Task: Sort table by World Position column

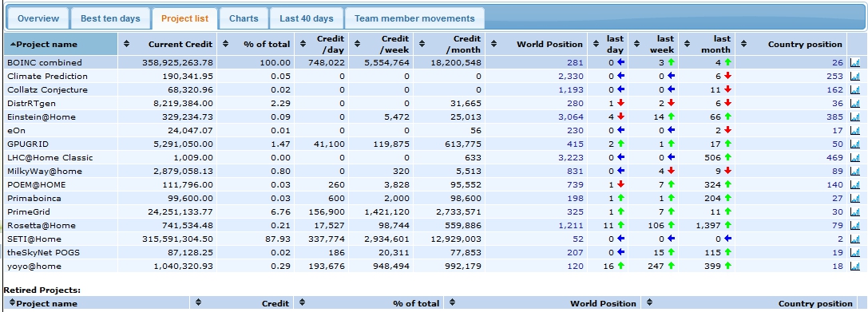Action: pos(537,44)
